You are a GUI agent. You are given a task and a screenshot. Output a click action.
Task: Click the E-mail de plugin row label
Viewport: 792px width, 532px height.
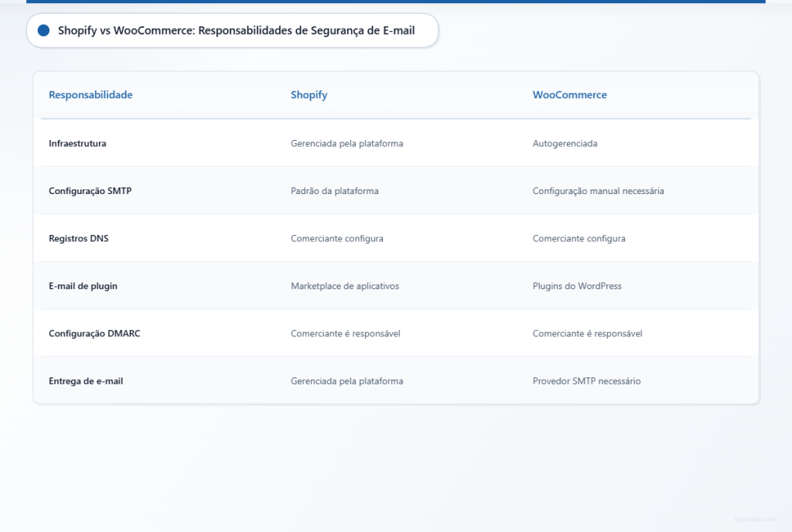coord(83,285)
